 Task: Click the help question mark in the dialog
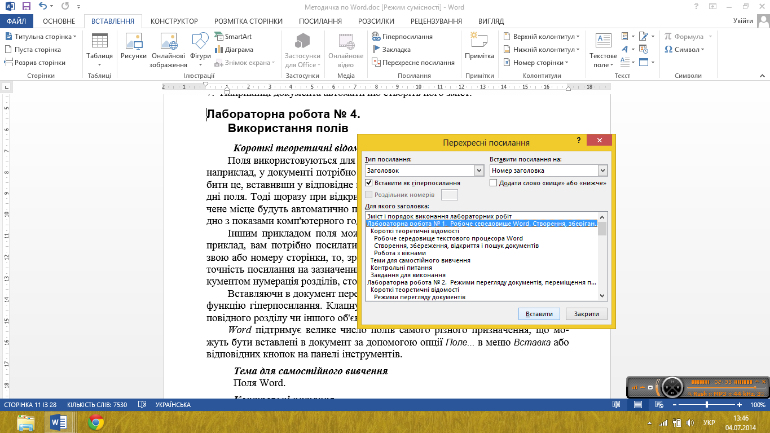578,140
